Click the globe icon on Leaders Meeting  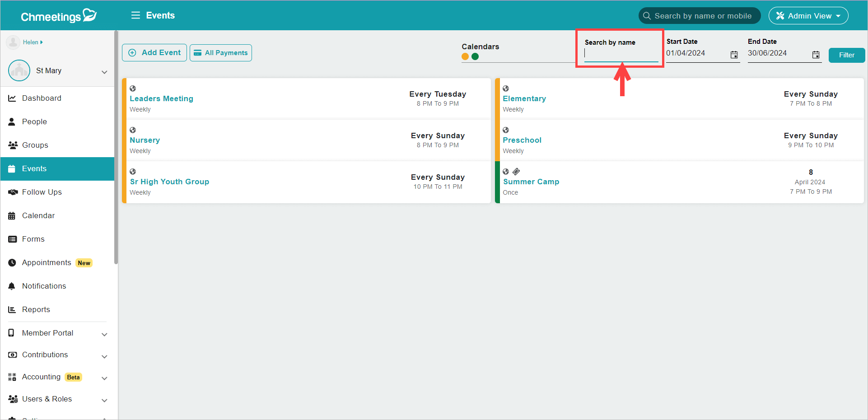(x=133, y=89)
